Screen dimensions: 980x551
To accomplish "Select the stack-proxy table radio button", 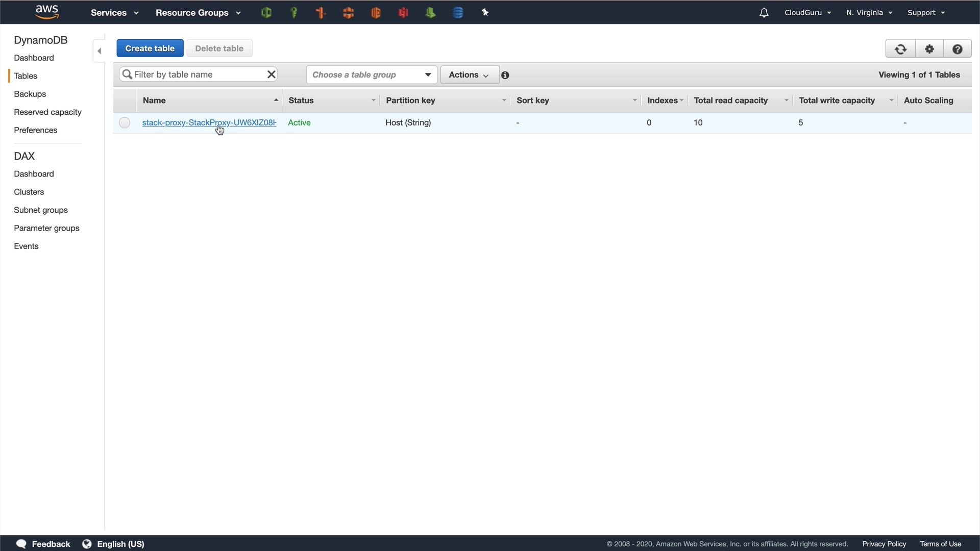I will pyautogui.click(x=125, y=123).
